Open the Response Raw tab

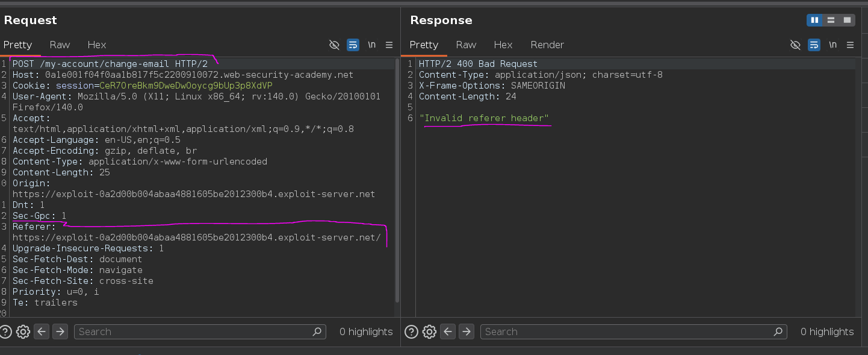tap(466, 45)
